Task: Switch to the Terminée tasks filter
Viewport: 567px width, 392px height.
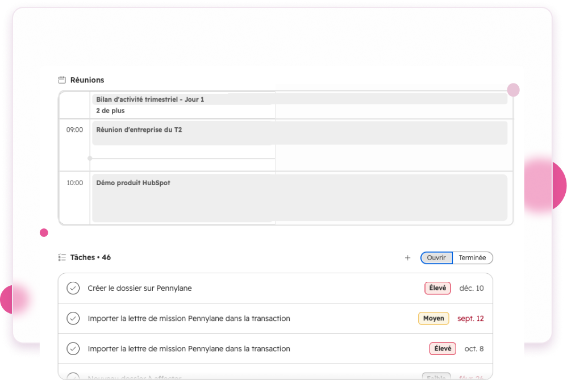Action: (472, 258)
